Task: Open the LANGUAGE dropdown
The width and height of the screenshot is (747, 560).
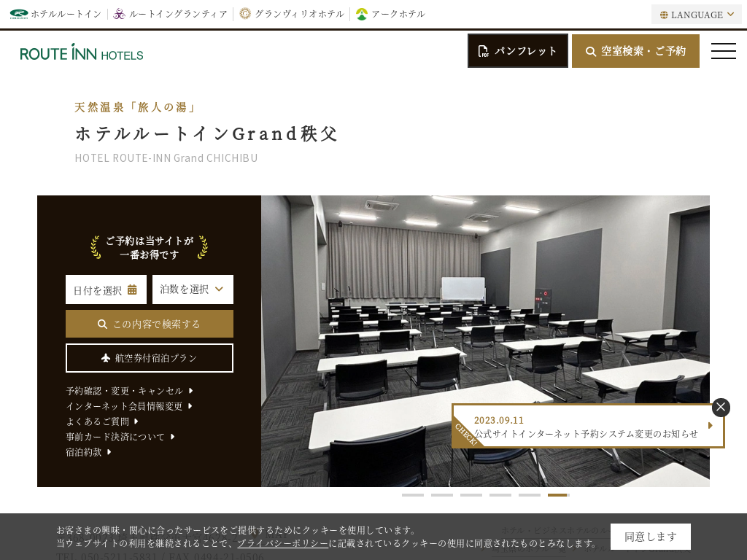Action: pos(697,15)
